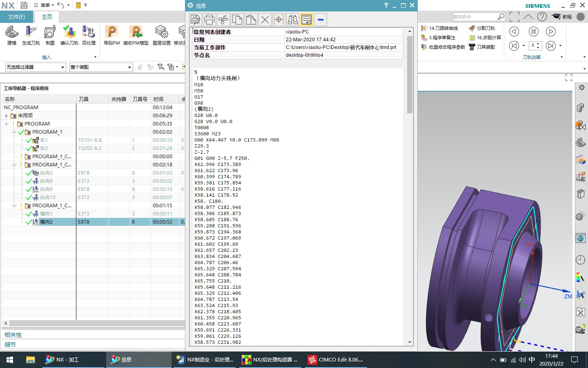
Task: Cut selection in Information window toolbar
Action: 223,20
